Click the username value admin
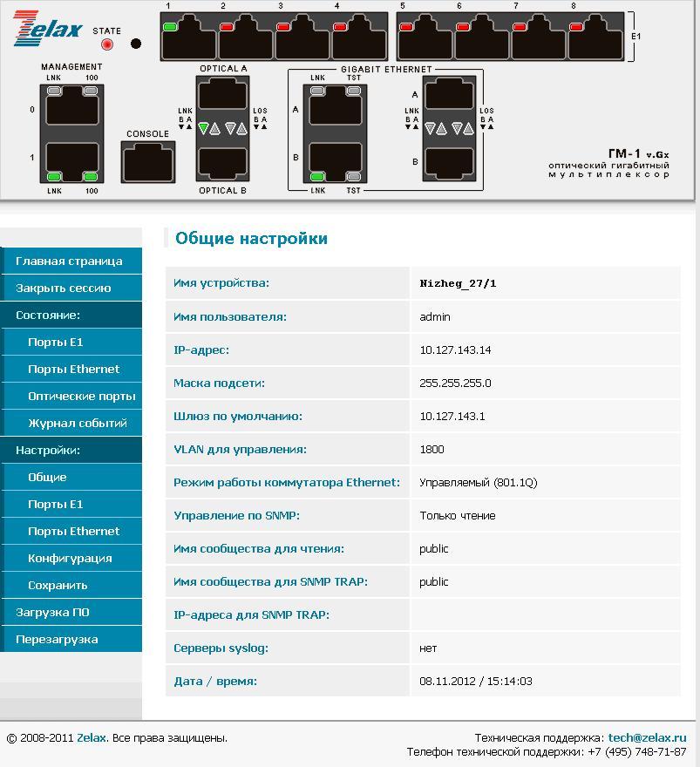 (435, 316)
